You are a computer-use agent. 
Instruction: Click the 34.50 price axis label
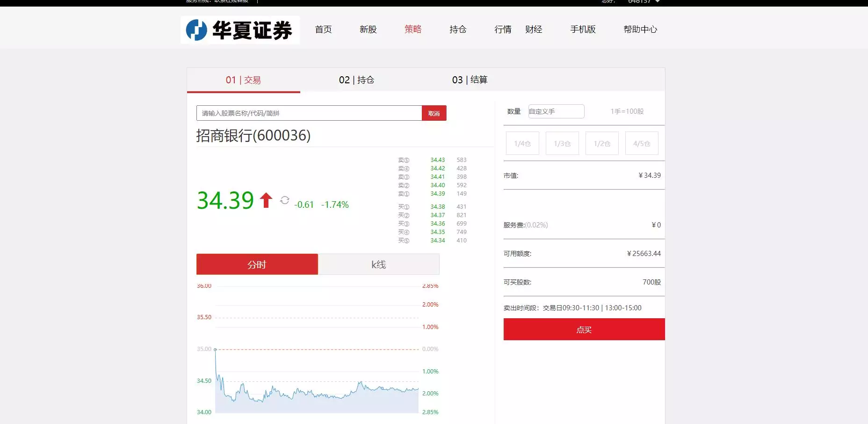coord(204,381)
